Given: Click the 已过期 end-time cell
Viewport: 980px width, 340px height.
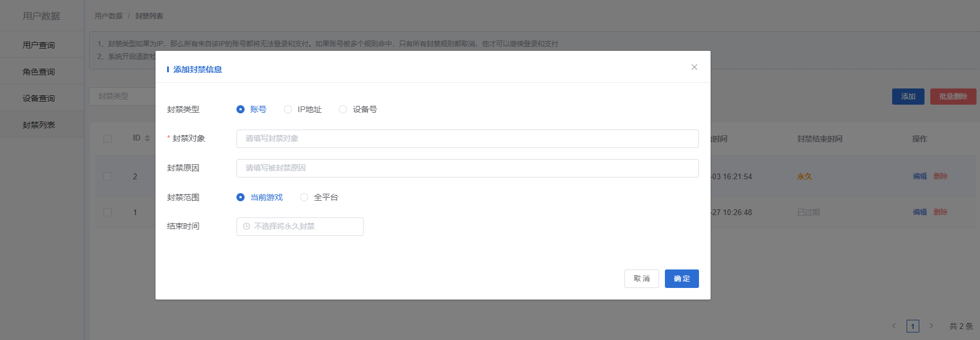Looking at the screenshot, I should tap(808, 212).
